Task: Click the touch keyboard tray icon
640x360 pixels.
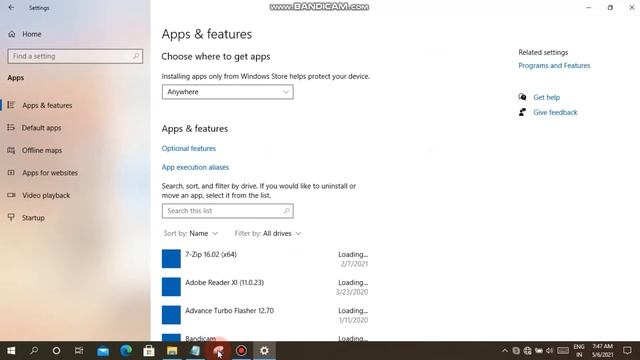Action: coord(563,351)
